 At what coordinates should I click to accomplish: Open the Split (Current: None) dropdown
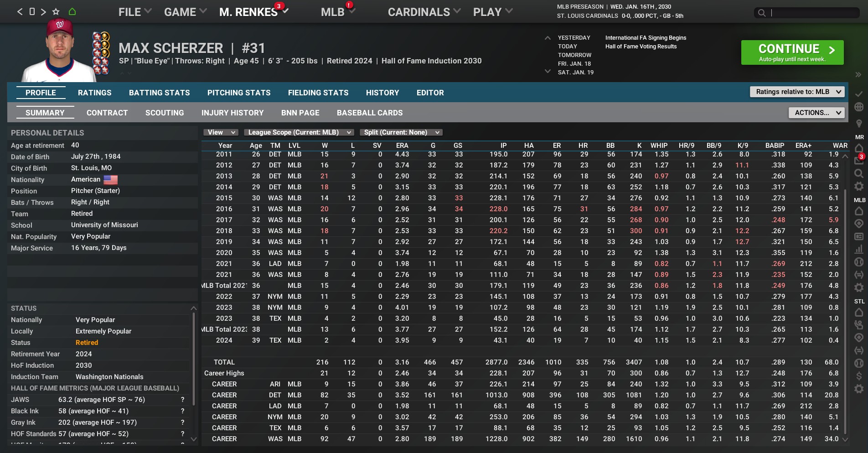click(x=401, y=132)
